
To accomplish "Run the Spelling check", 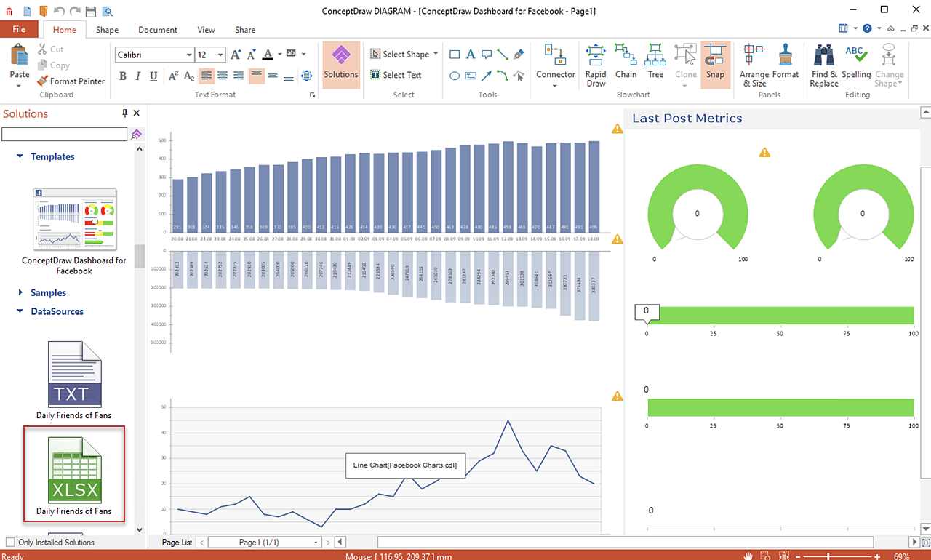I will (856, 62).
